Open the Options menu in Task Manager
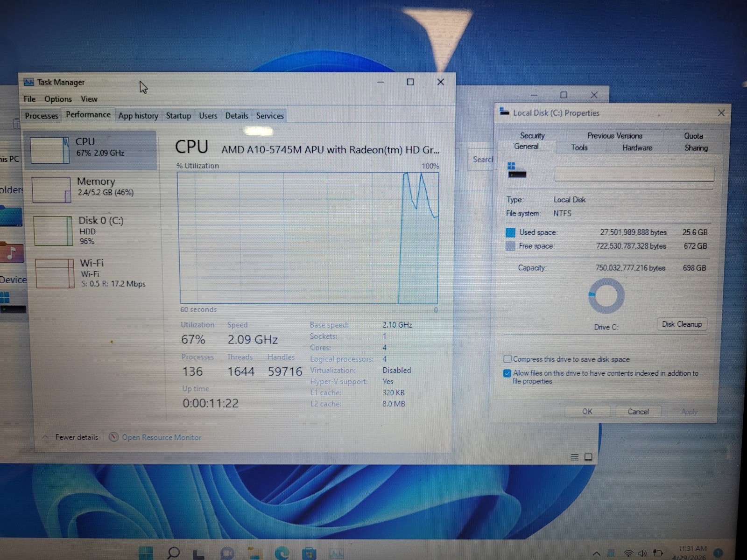This screenshot has height=560, width=747. coord(58,99)
